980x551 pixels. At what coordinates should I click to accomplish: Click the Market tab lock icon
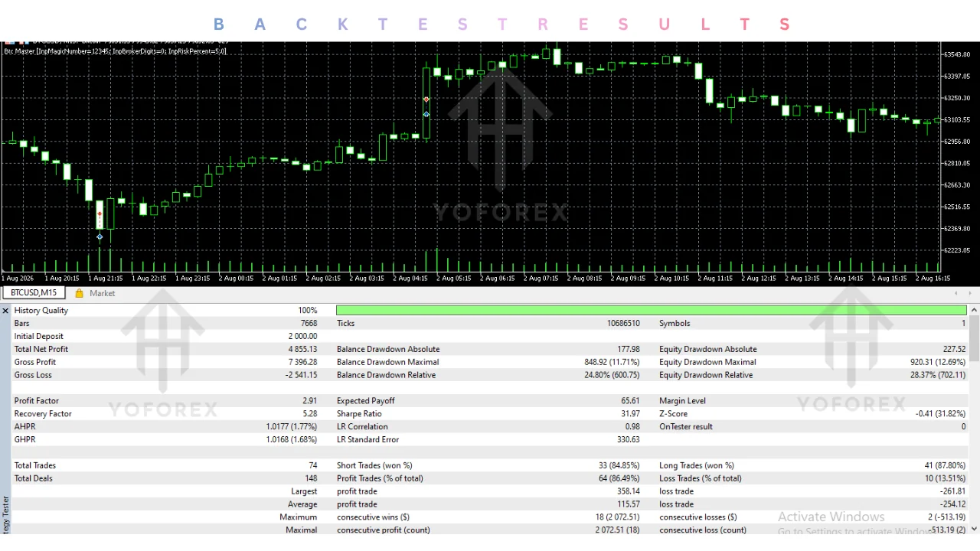point(79,293)
